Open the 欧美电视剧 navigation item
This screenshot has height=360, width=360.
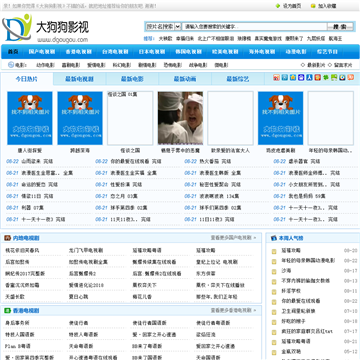click(225, 52)
